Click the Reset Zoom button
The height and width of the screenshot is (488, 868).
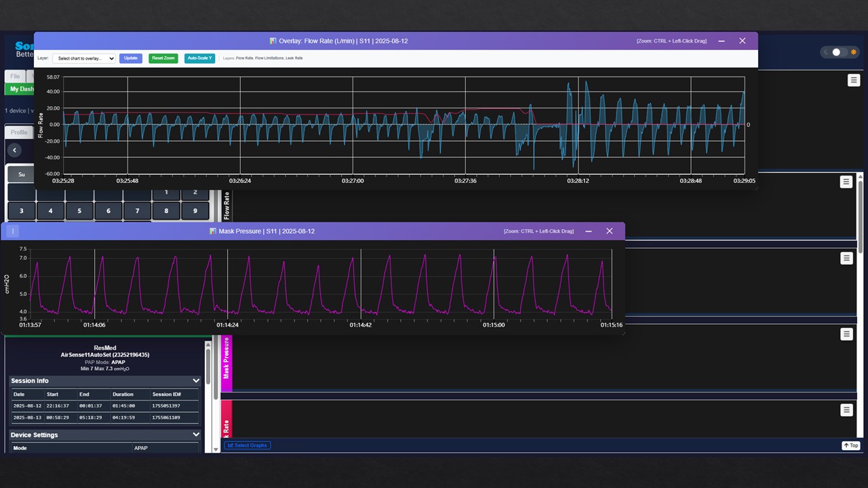coord(163,58)
